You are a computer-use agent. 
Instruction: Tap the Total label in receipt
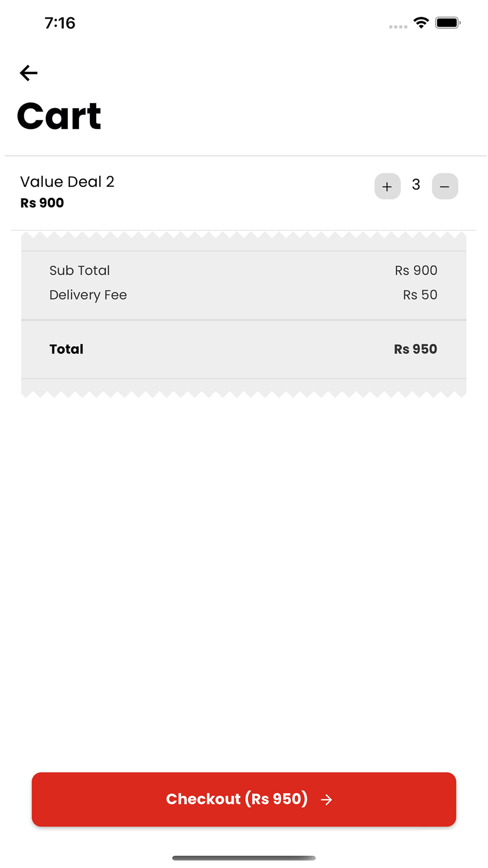tap(66, 349)
